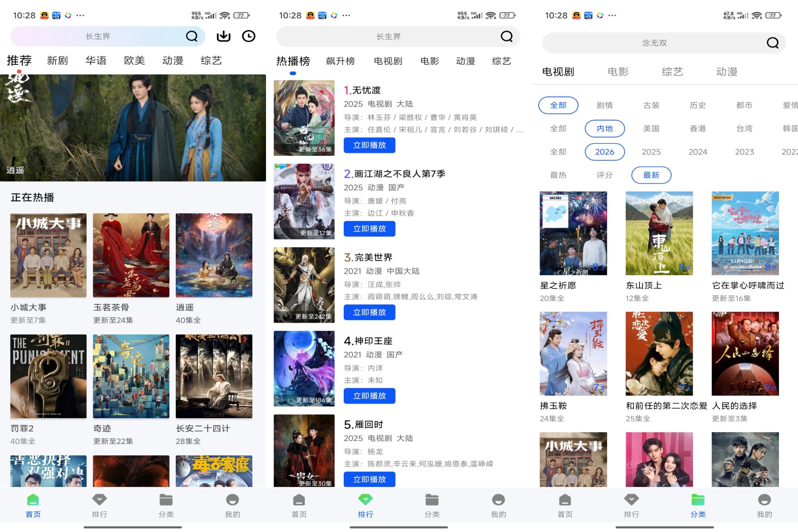Tap the search magnifier beside 长生界
798x532 pixels.
pos(192,36)
